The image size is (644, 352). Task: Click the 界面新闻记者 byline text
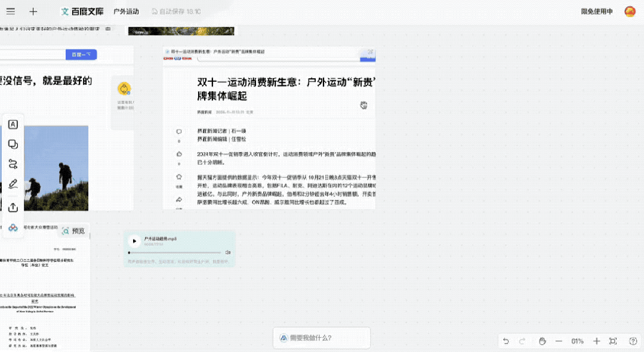pos(221,131)
